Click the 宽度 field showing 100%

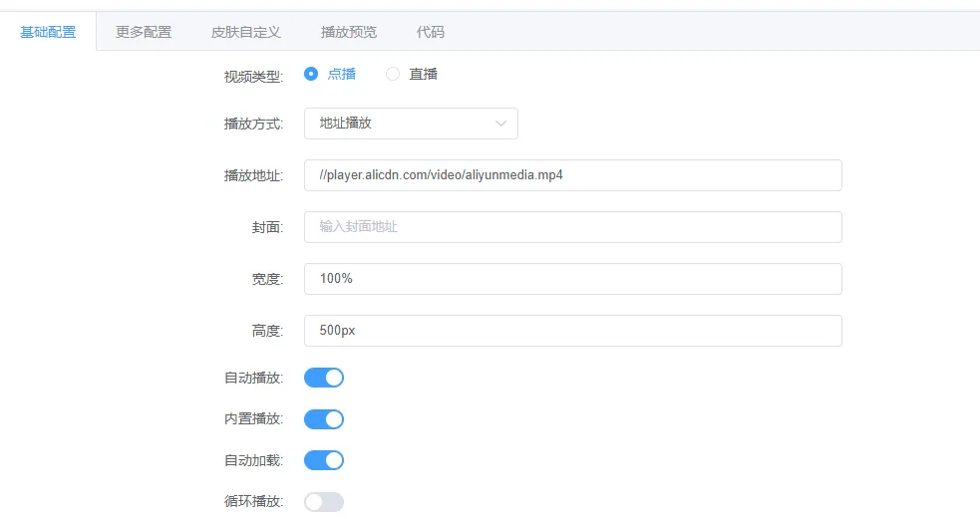click(x=572, y=279)
